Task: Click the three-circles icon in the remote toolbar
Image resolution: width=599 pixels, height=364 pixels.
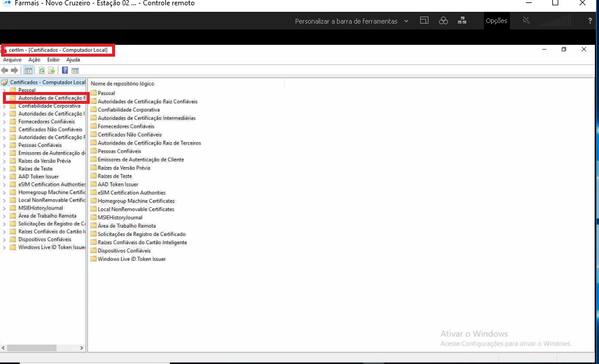Action: click(443, 21)
